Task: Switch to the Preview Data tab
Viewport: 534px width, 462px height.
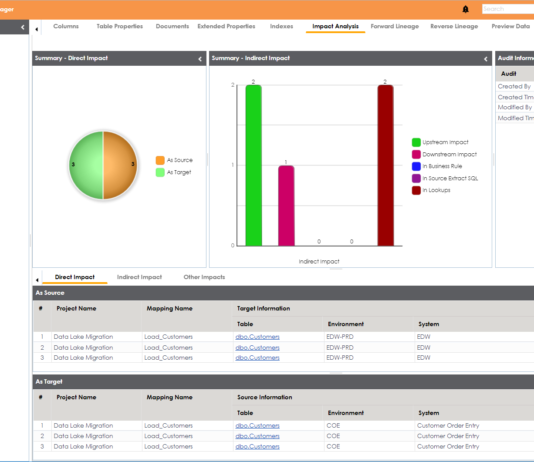Action: pyautogui.click(x=511, y=26)
